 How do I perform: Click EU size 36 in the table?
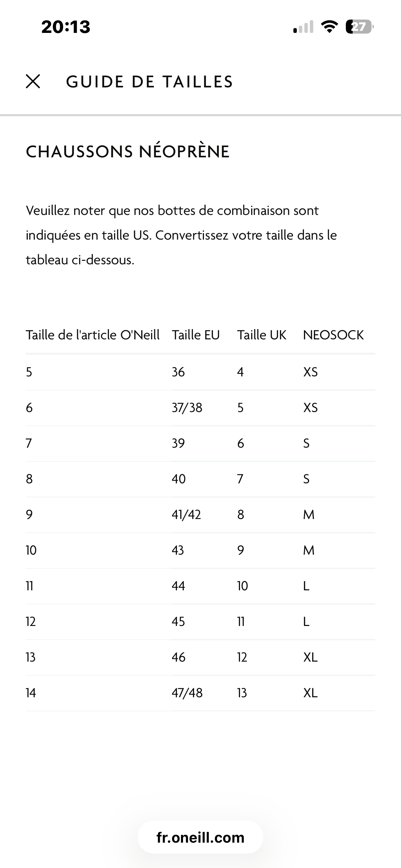pos(178,372)
